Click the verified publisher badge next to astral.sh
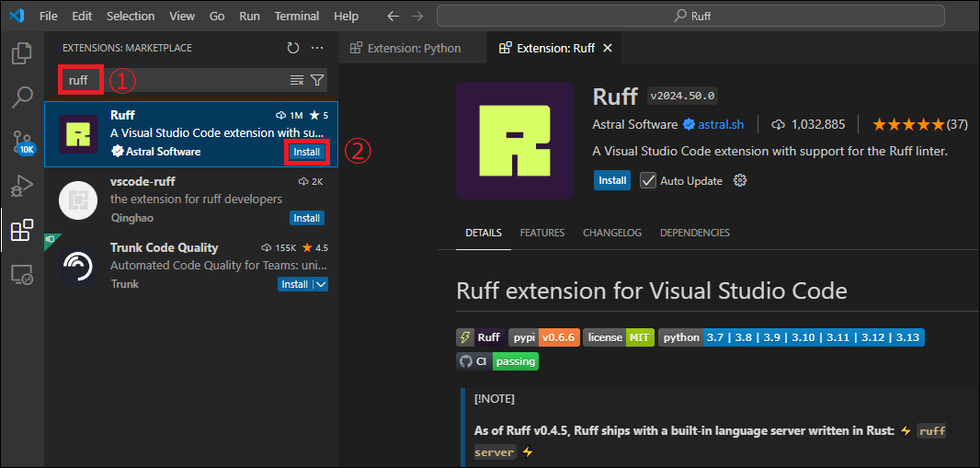Screen dimensions: 980x468 coord(689,124)
